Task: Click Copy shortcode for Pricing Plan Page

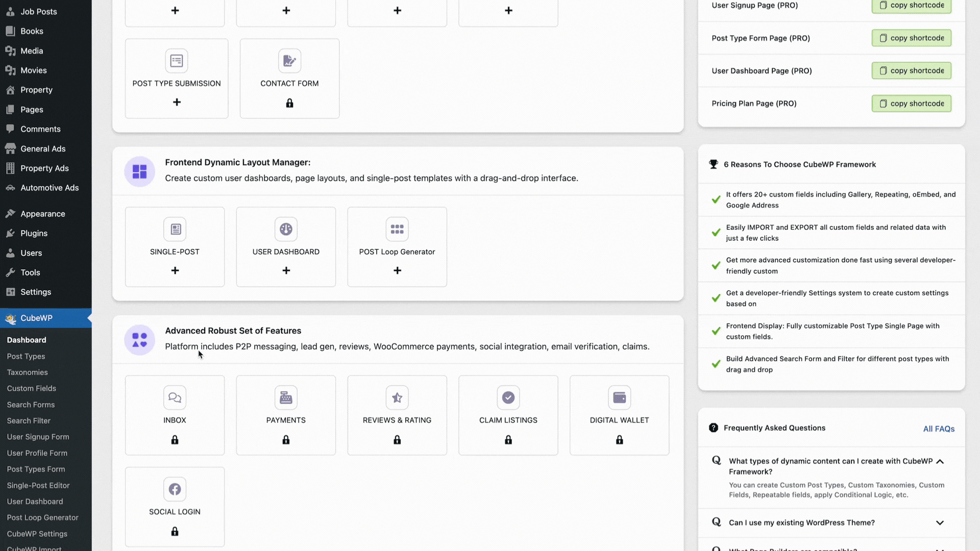Action: click(911, 103)
